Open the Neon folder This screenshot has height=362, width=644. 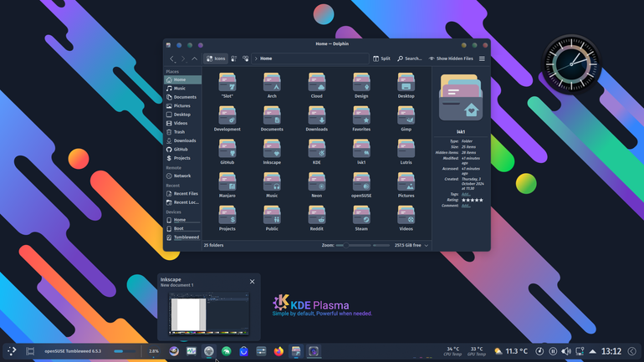(x=317, y=185)
